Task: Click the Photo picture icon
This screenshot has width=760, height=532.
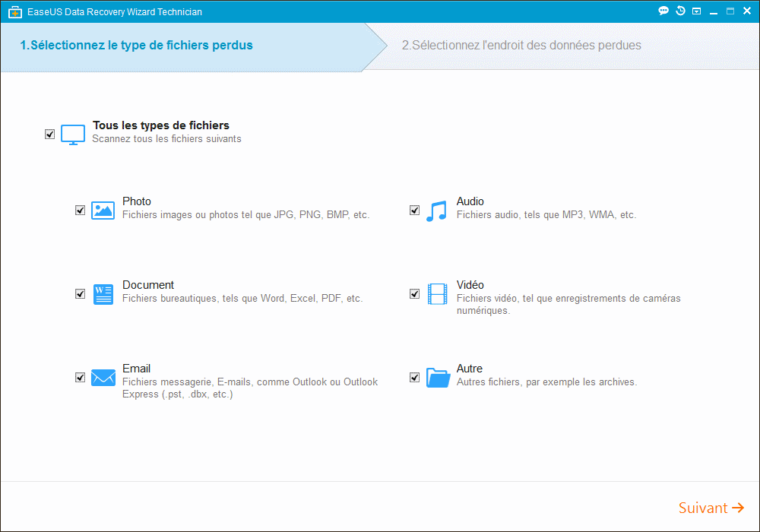Action: point(103,211)
